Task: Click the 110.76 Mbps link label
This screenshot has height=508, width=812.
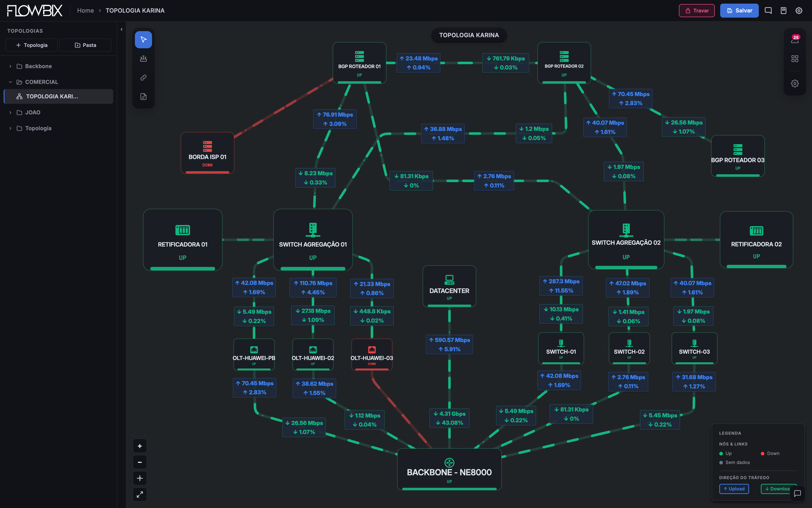Action: (313, 288)
